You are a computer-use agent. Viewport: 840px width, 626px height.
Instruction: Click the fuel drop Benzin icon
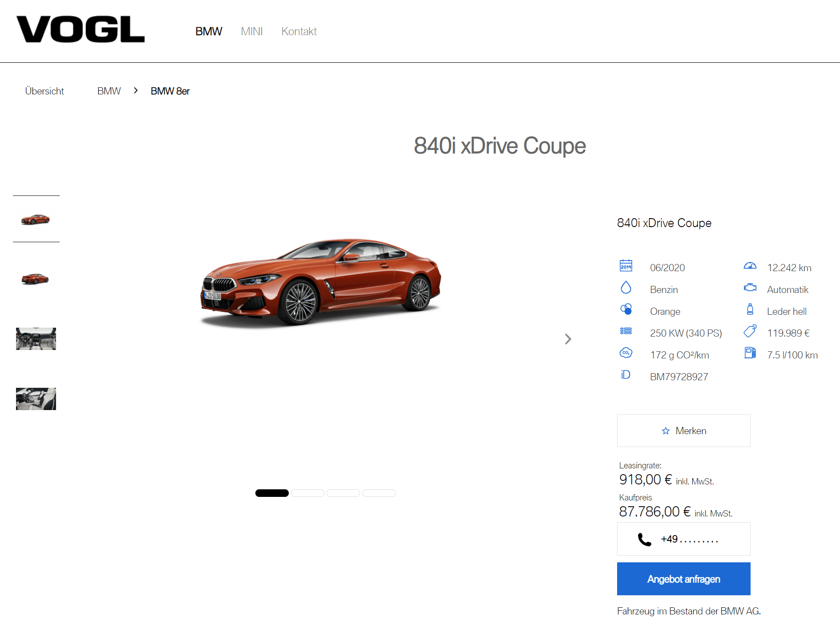click(626, 287)
